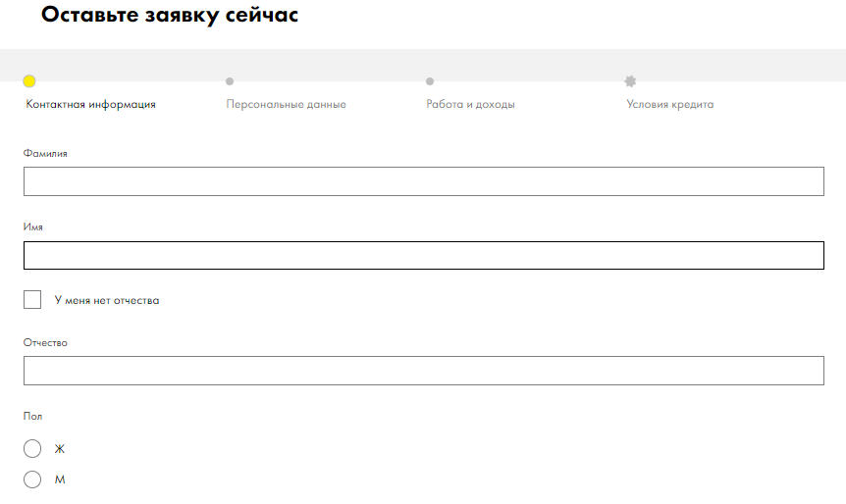846x504 pixels.
Task: Focus the Фамилия input field
Action: click(x=423, y=181)
